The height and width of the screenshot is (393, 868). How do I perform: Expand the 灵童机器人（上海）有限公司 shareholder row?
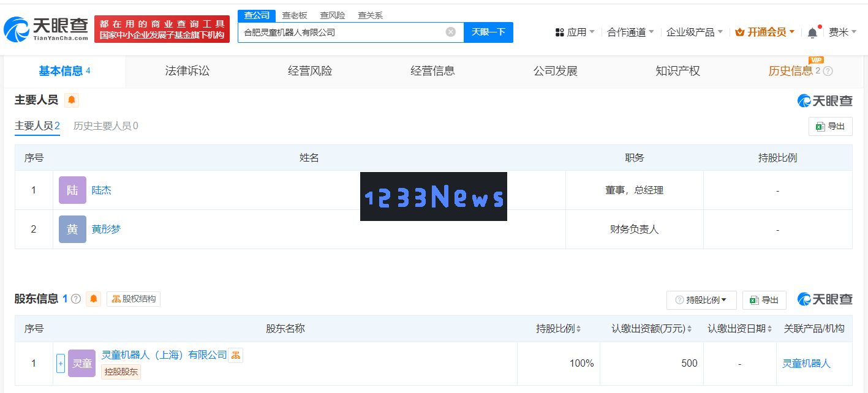point(60,364)
